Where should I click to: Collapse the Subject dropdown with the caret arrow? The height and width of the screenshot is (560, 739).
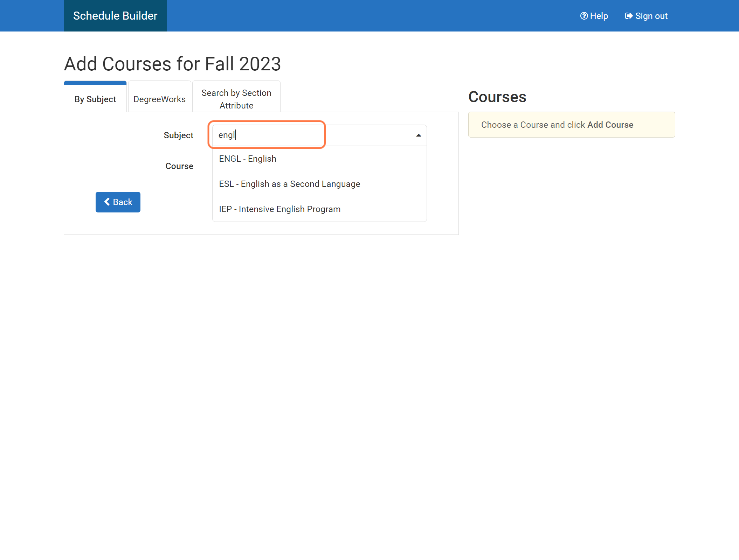[x=419, y=135]
